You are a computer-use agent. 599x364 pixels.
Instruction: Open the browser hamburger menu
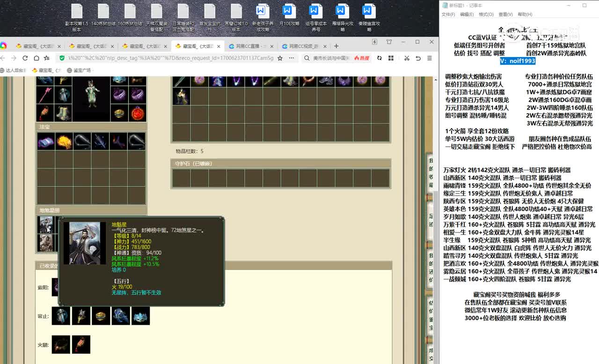coord(430,58)
